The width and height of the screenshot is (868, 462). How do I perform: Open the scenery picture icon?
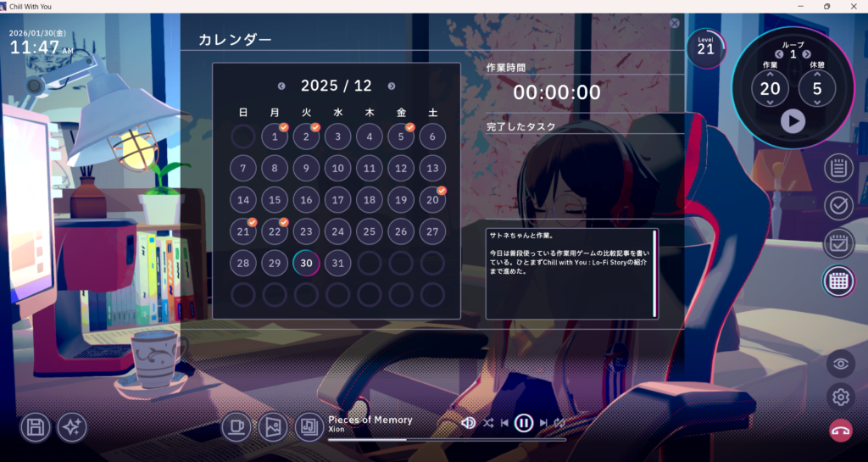pyautogui.click(x=273, y=427)
